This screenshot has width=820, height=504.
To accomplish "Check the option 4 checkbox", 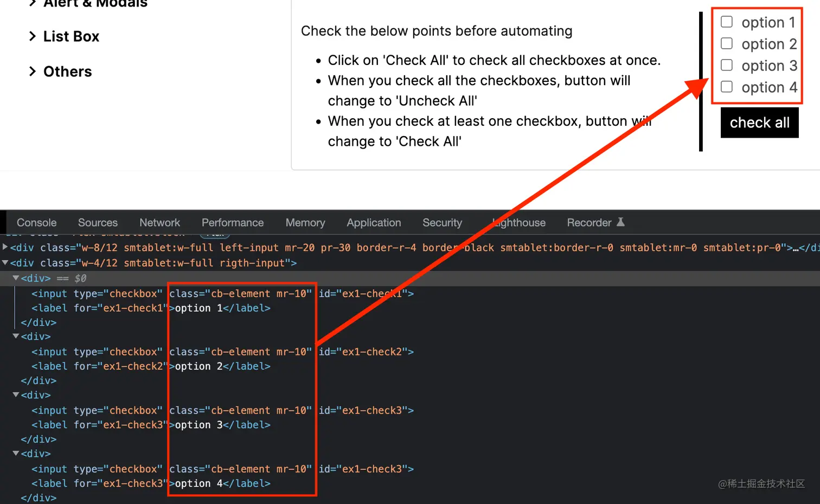I will click(x=727, y=87).
